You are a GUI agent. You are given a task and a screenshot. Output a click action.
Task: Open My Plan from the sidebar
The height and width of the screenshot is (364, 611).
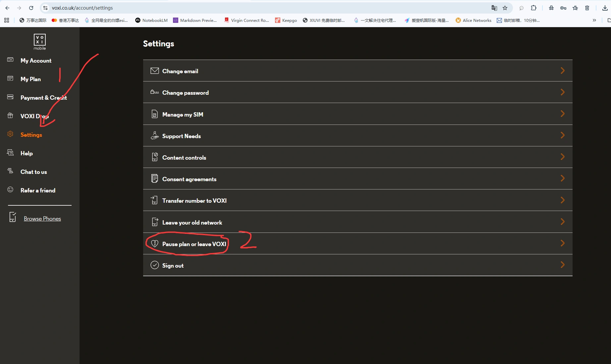tap(30, 79)
